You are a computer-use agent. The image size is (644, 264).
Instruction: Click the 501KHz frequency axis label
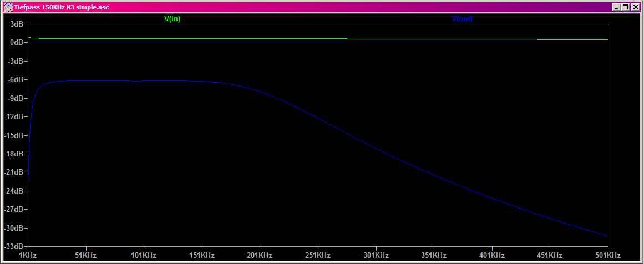607,255
